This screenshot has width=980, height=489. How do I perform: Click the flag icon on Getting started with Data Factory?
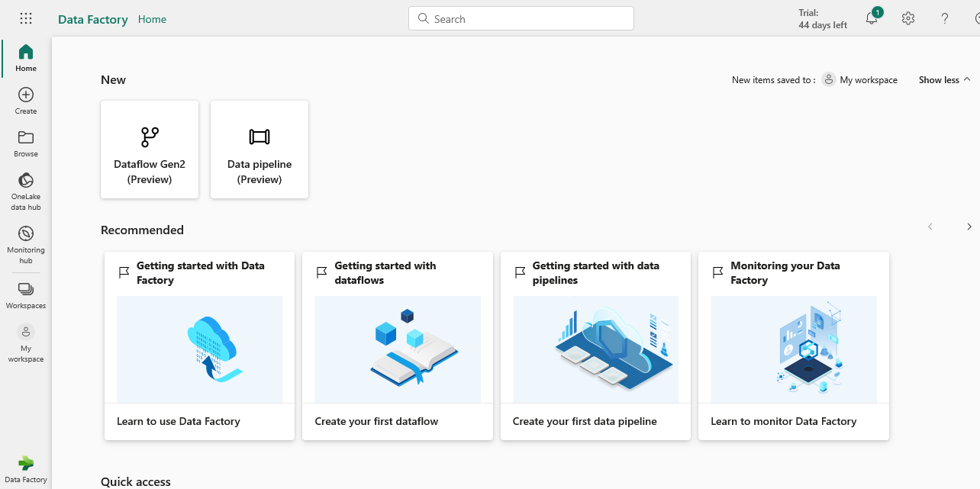124,272
